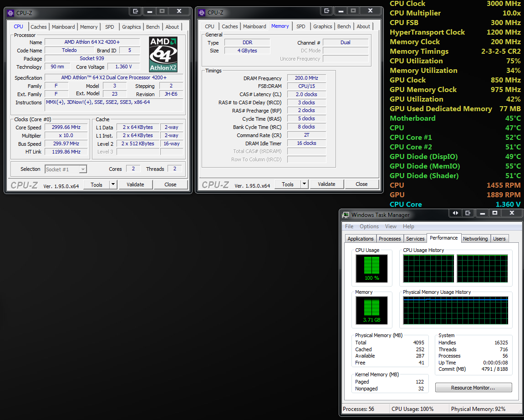
Task: Click Validate in left CPU-Z window
Action: 135,184
